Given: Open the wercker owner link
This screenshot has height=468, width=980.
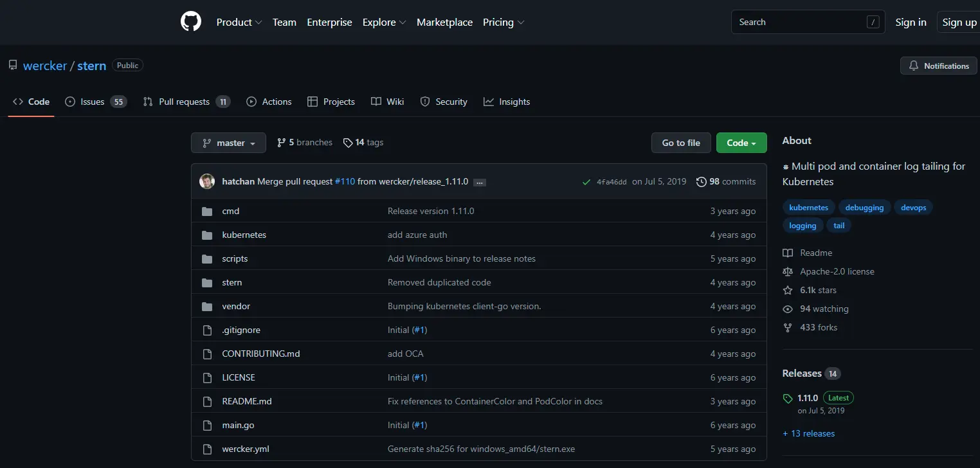Looking at the screenshot, I should click(x=45, y=66).
